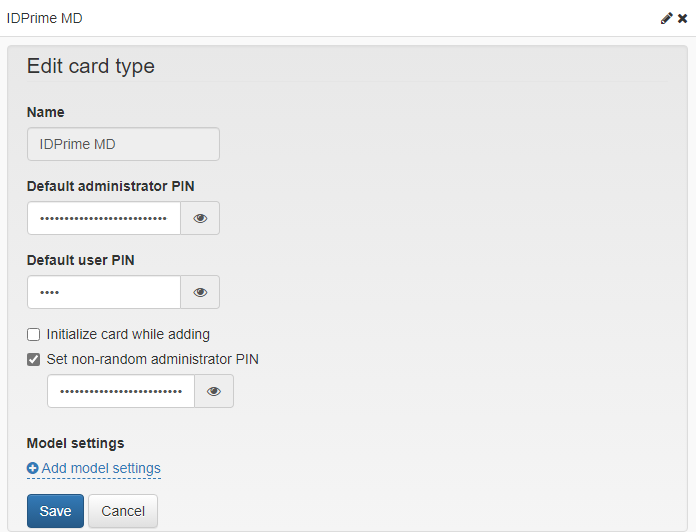The height and width of the screenshot is (532, 696).
Task: Click the IDPrime MD panel title
Action: coord(44,18)
